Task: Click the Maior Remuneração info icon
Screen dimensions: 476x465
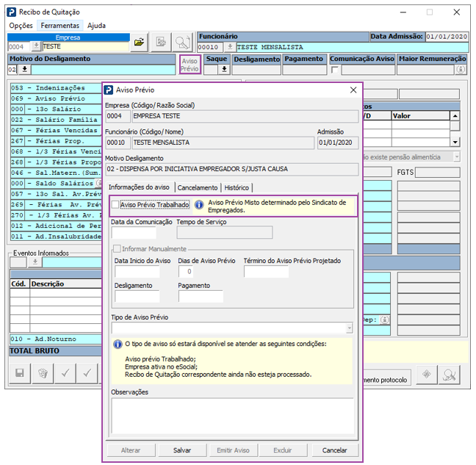Action: 461,70
